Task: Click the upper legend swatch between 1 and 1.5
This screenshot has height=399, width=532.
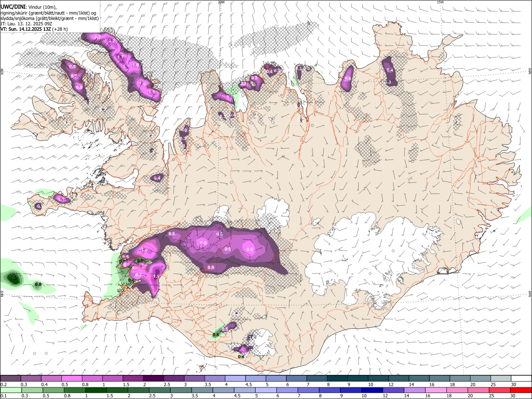Action: 113,378
